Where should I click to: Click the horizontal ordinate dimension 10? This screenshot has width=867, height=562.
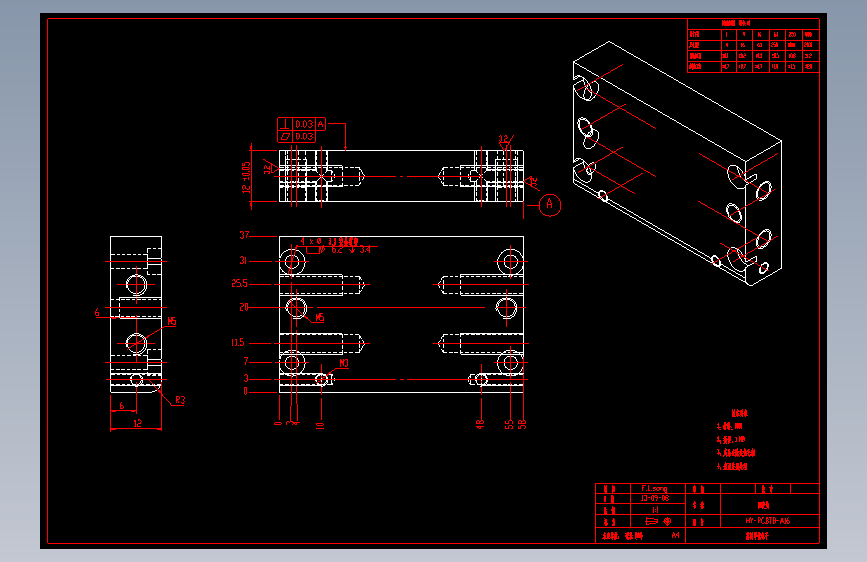pyautogui.click(x=320, y=425)
